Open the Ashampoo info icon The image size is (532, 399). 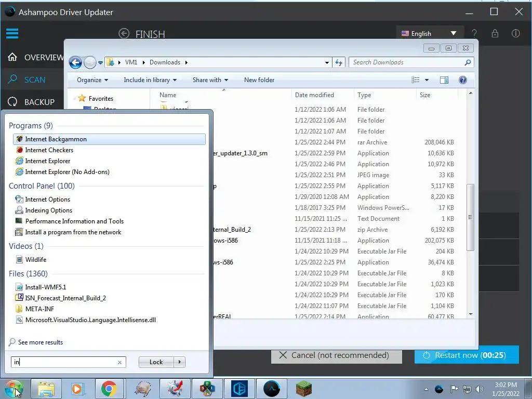click(516, 33)
